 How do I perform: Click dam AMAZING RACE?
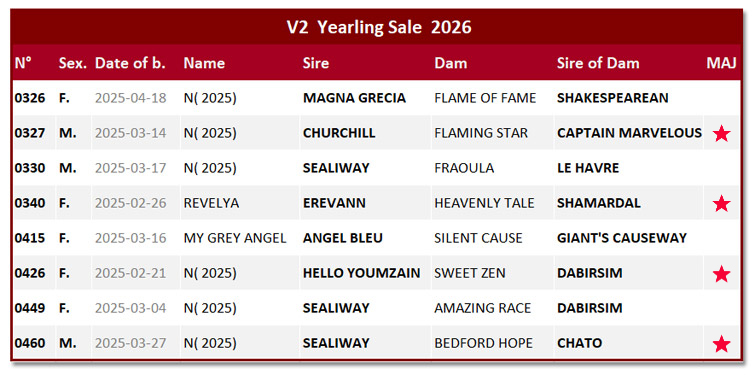click(482, 308)
